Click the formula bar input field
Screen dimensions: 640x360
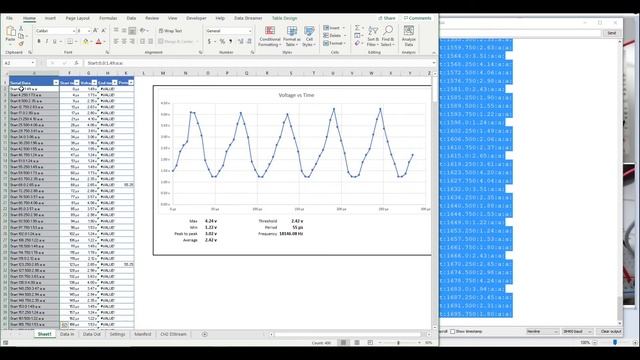(x=259, y=63)
